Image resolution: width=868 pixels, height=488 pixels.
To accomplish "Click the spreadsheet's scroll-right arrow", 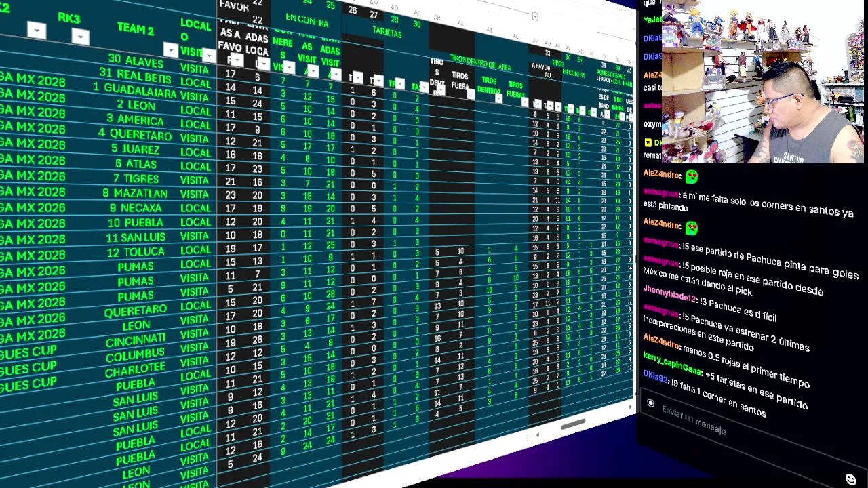I will point(631,407).
